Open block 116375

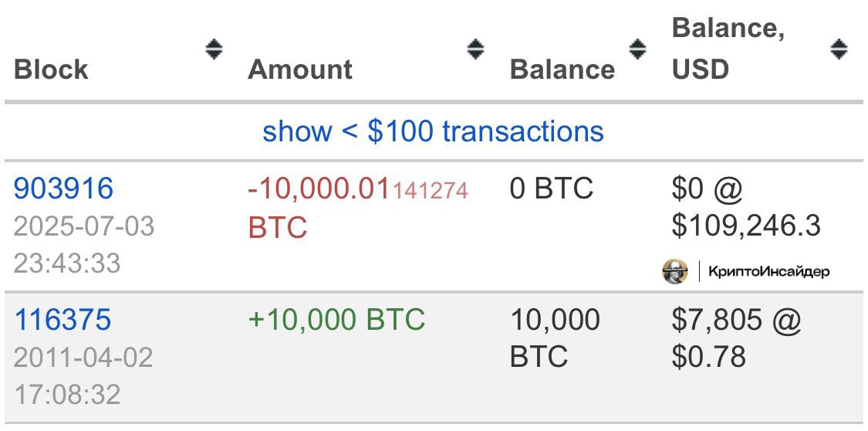[62, 320]
